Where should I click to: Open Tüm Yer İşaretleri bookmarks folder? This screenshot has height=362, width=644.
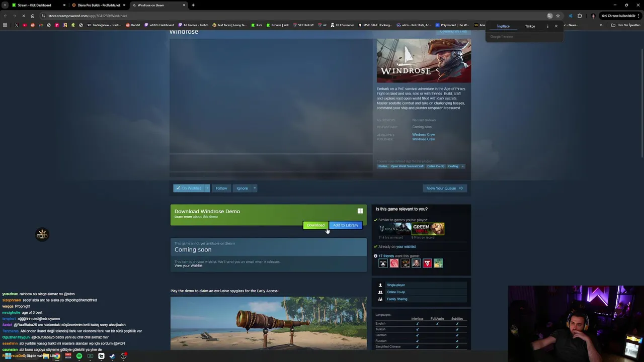[625, 25]
